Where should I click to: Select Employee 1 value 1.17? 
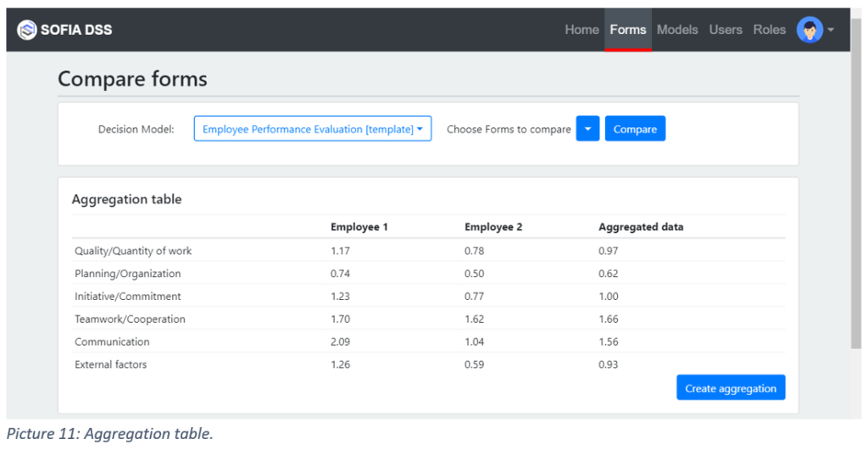point(340,251)
